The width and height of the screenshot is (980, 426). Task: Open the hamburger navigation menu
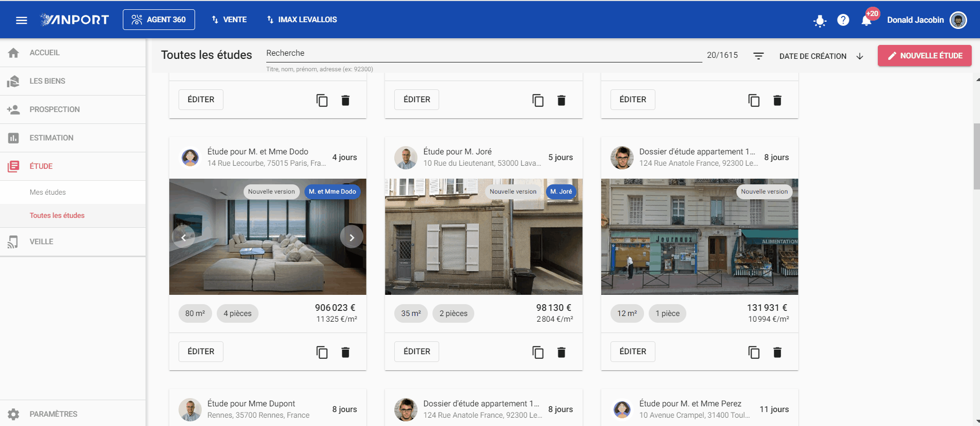coord(21,20)
